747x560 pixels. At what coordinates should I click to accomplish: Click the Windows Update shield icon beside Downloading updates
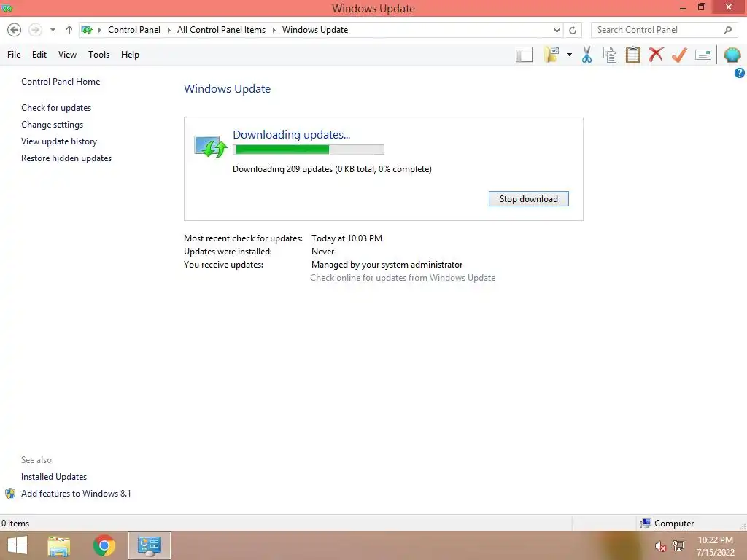[210, 147]
